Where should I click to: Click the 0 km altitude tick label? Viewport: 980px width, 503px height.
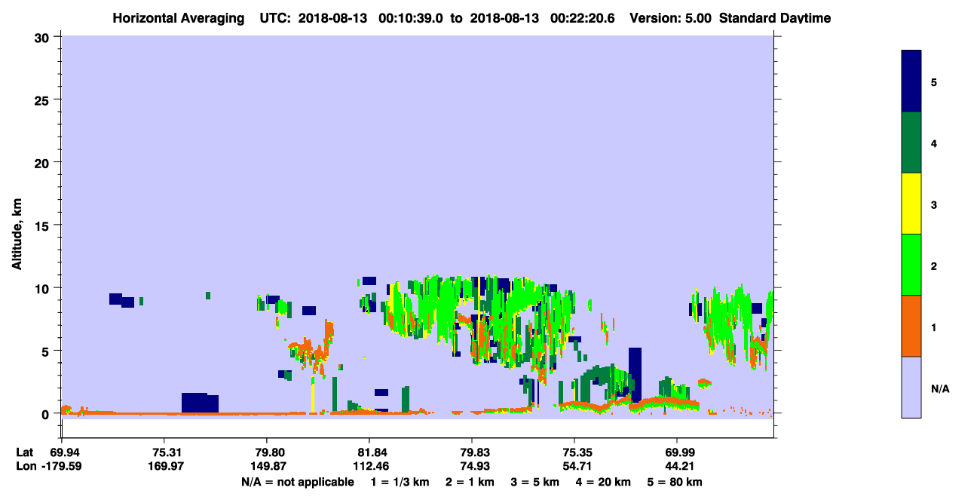pyautogui.click(x=47, y=413)
